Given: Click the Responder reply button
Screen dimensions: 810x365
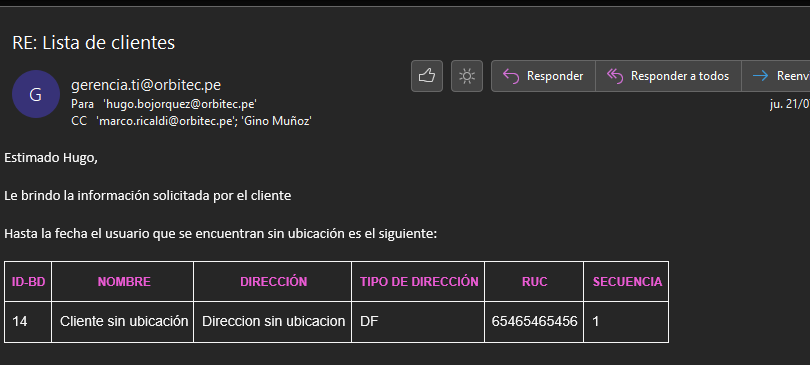Looking at the screenshot, I should coord(543,76).
